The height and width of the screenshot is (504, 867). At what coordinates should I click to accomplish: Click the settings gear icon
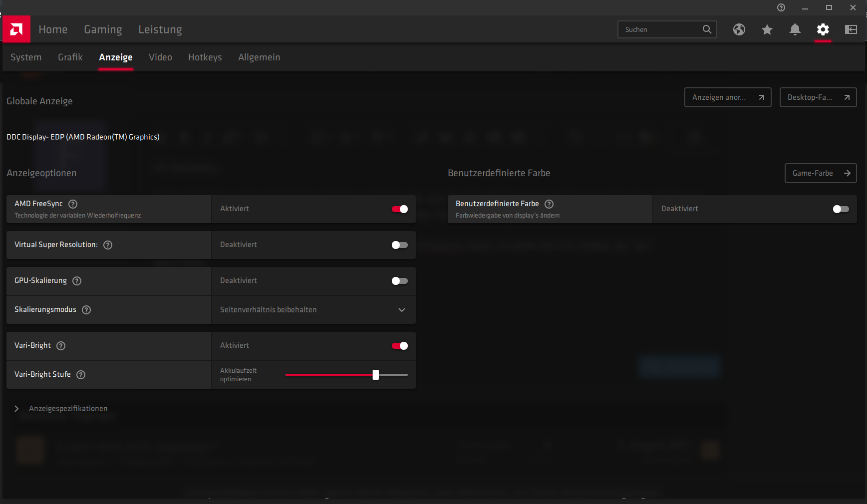824,29
